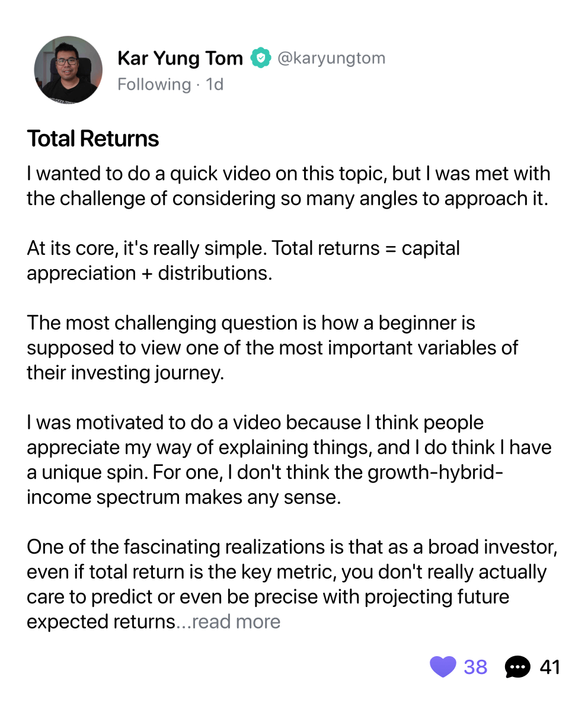Expand the post with read more
The width and height of the screenshot is (588, 706).
[x=236, y=622]
